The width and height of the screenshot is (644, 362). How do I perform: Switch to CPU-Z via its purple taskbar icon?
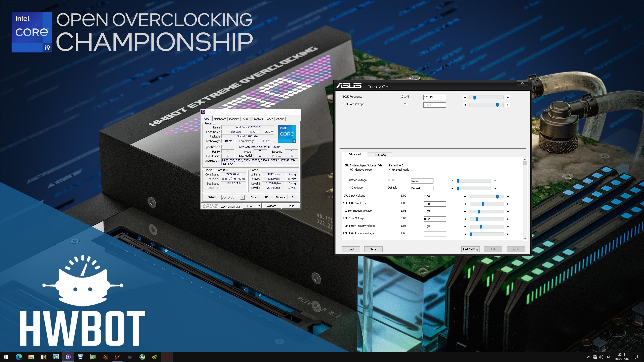(x=68, y=357)
